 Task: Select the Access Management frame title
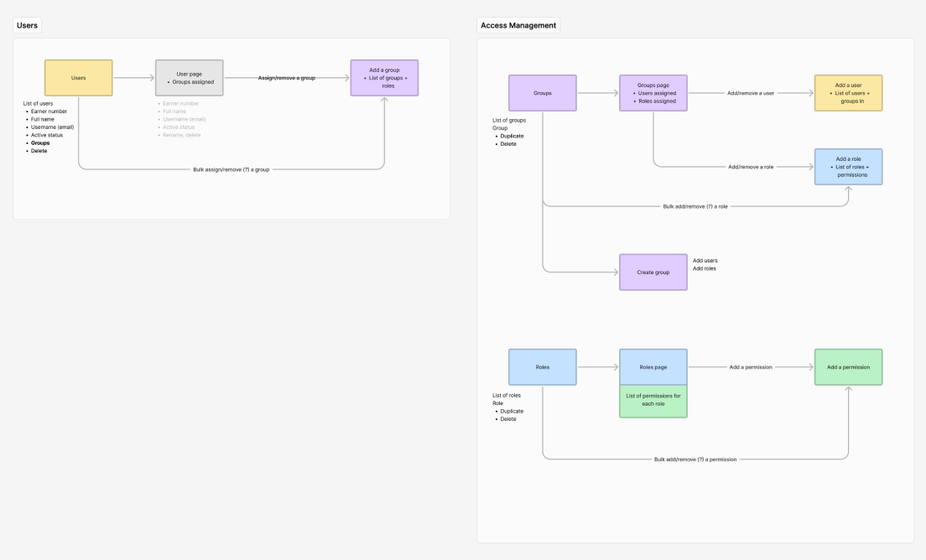pyautogui.click(x=518, y=25)
